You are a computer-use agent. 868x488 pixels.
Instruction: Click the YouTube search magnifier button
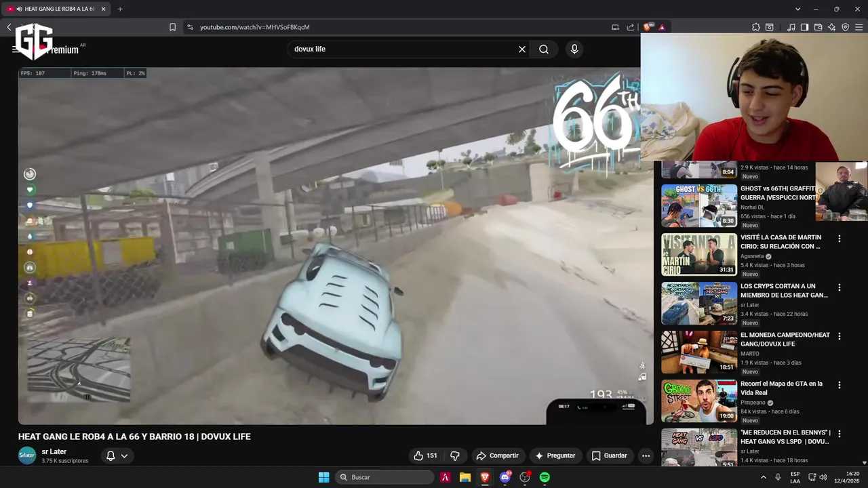tap(544, 49)
